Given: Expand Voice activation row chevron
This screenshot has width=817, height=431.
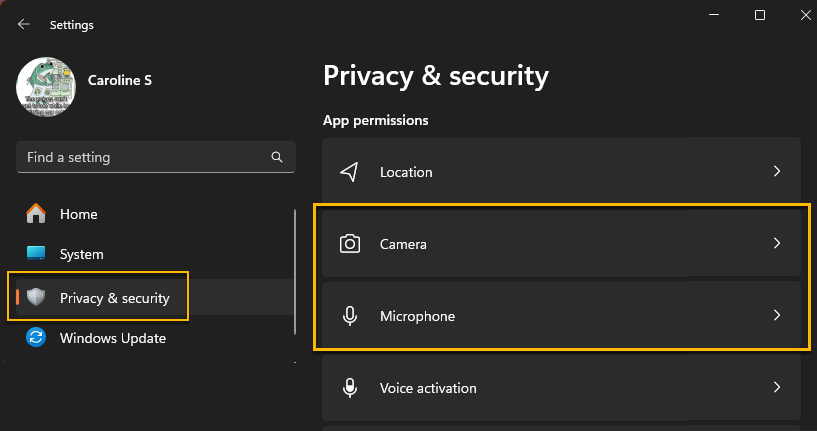Looking at the screenshot, I should coord(777,387).
